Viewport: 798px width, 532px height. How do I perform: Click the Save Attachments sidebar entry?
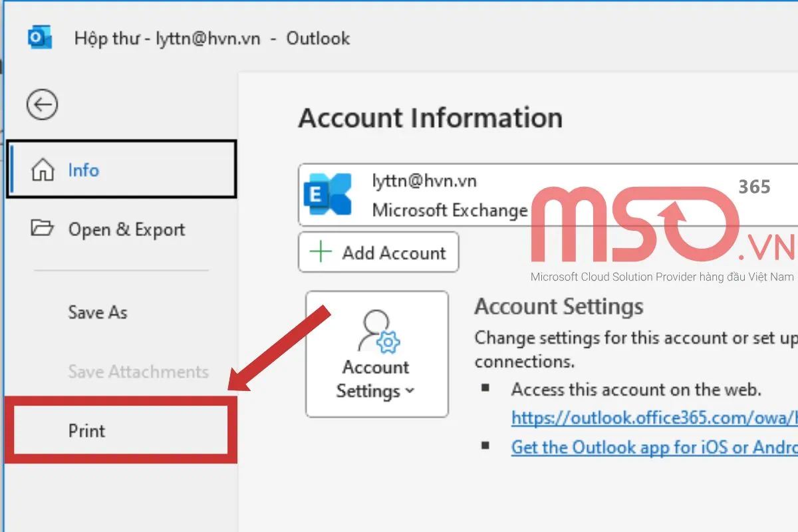(x=138, y=372)
